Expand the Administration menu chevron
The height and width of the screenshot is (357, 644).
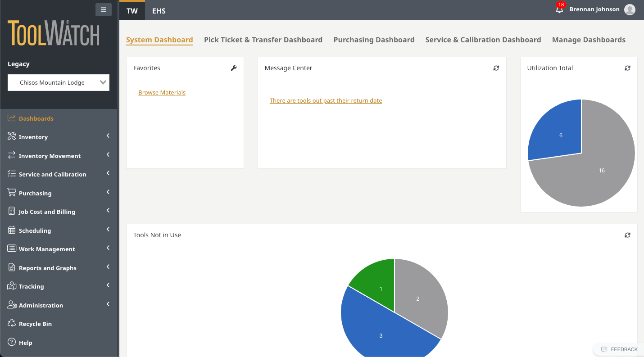coord(108,304)
